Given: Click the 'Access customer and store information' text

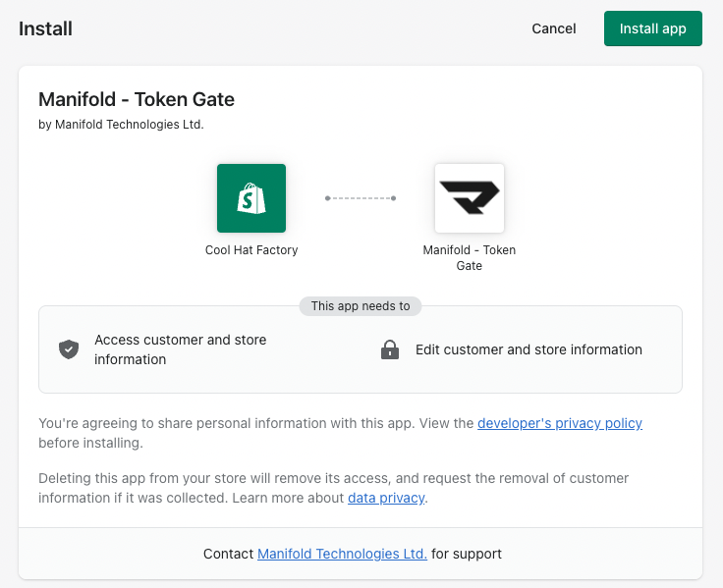Looking at the screenshot, I should (180, 349).
